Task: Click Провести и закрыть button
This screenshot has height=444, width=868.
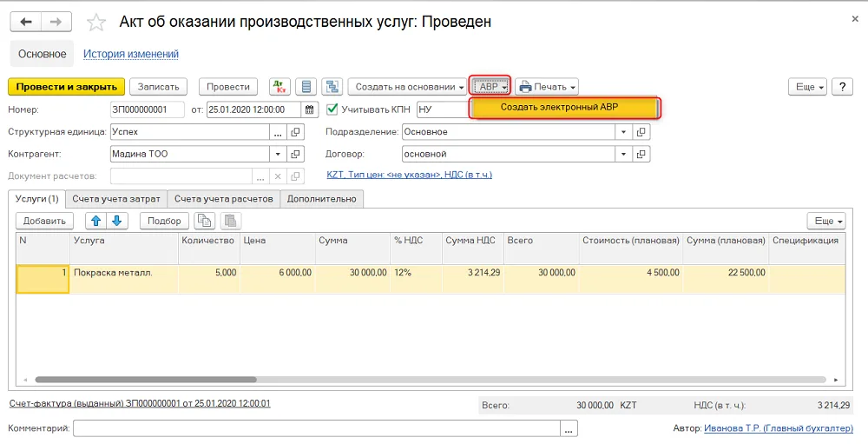Action: (67, 87)
